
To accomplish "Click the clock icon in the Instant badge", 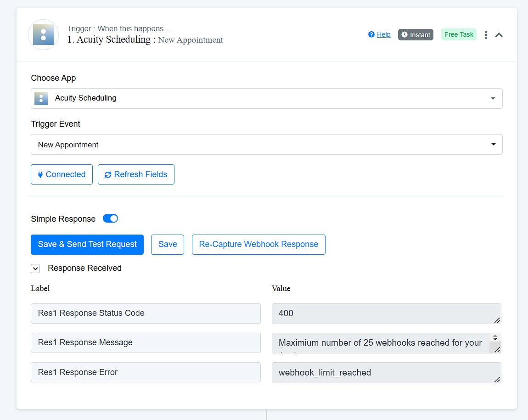I will tap(404, 35).
